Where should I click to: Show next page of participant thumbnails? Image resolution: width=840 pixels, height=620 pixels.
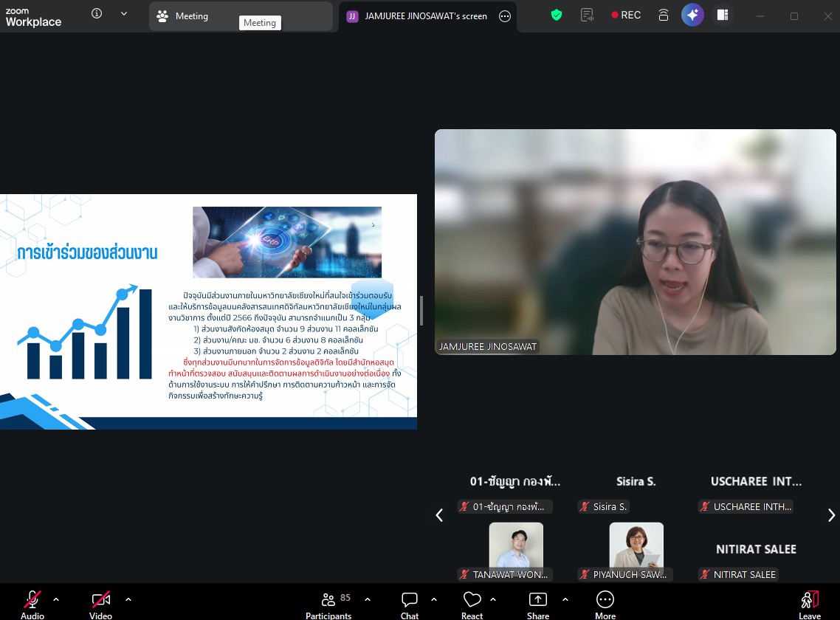click(831, 515)
